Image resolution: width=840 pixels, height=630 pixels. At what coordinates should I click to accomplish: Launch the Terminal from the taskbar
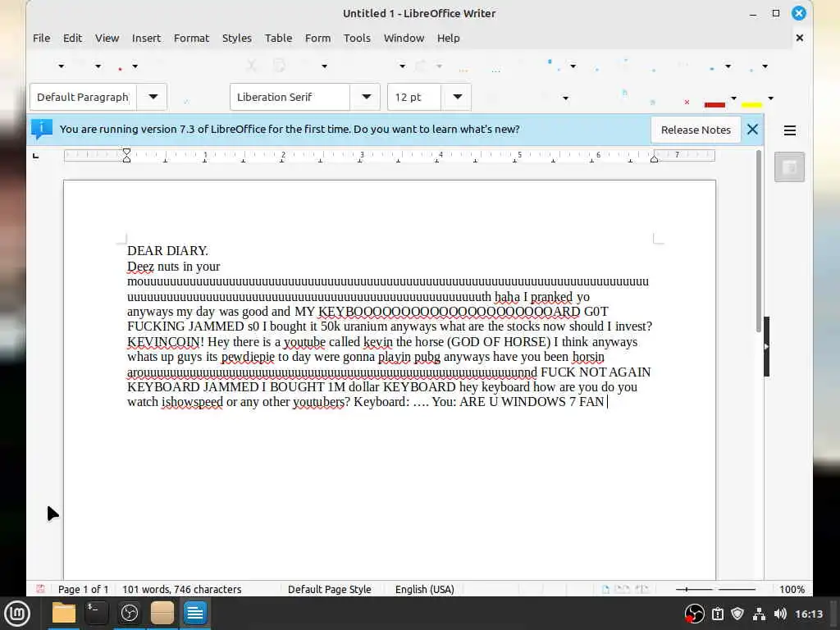pos(97,613)
